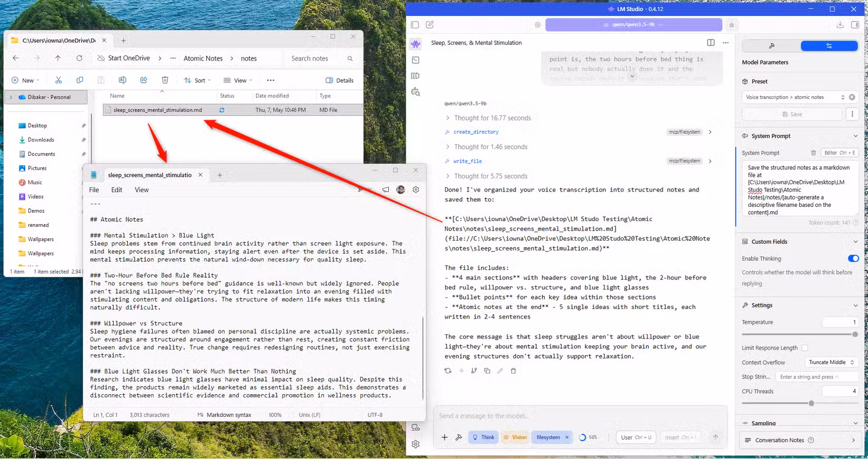Open the Sort dropdown in File Explorer

197,80
